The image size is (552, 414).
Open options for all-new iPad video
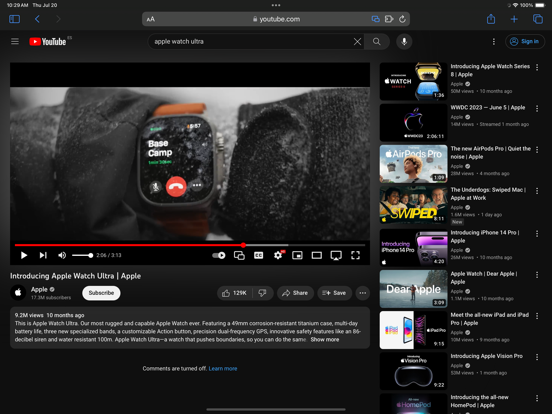537,316
